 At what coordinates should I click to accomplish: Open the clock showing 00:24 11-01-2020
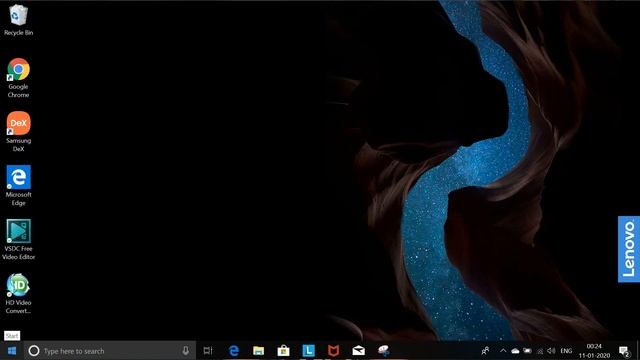click(x=594, y=351)
